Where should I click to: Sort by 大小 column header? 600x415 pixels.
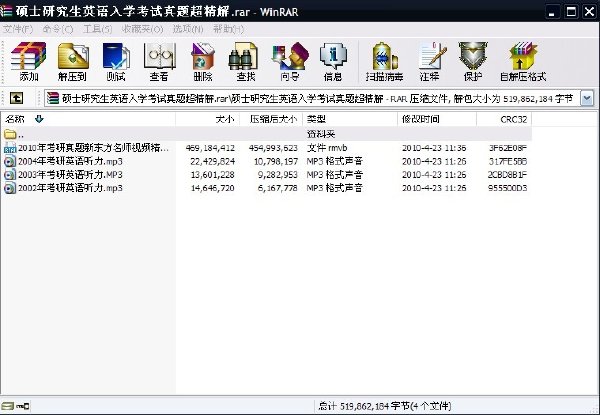208,119
